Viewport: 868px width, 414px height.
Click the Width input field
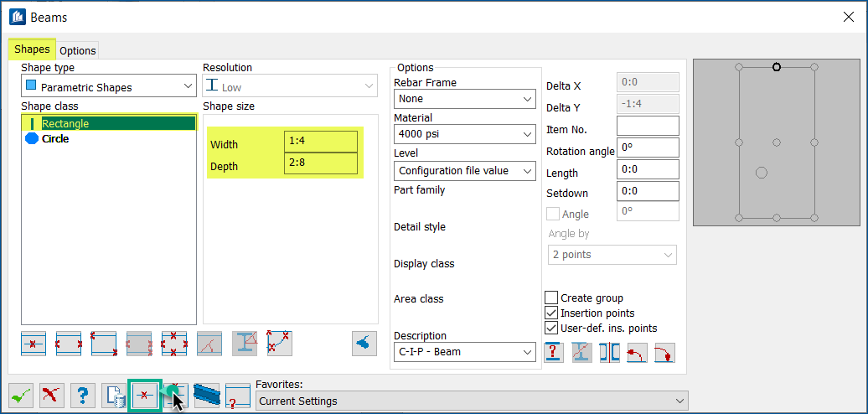tap(321, 141)
